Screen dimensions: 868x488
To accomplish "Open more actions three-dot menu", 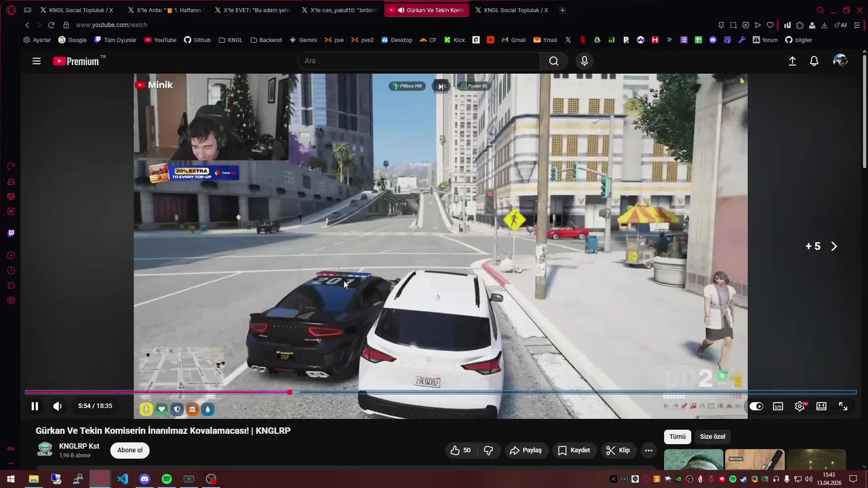I will point(648,450).
